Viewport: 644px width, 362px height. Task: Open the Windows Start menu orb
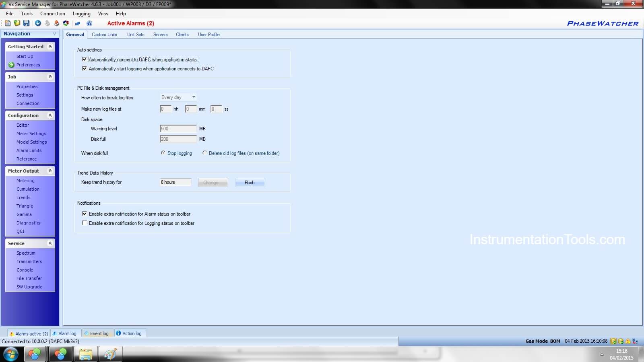click(x=10, y=354)
